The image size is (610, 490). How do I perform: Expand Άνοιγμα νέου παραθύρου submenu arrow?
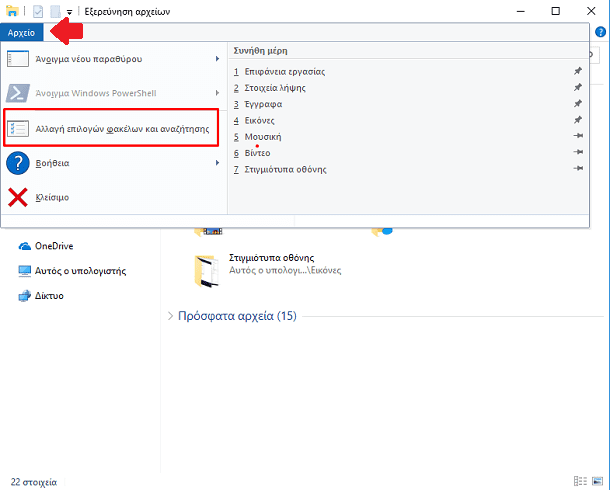[x=217, y=59]
